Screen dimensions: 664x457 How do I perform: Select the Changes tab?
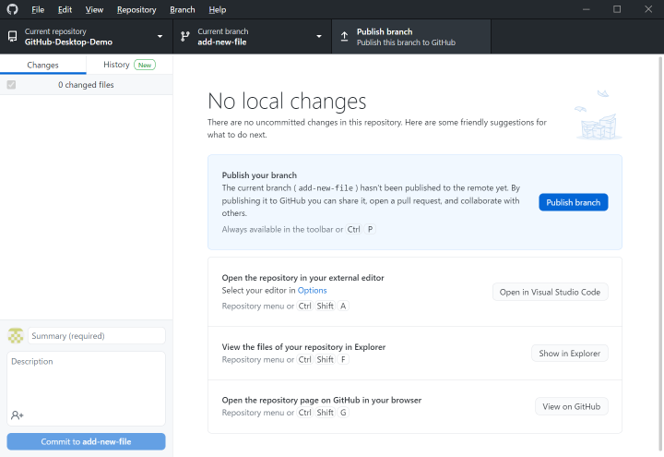pyautogui.click(x=43, y=64)
